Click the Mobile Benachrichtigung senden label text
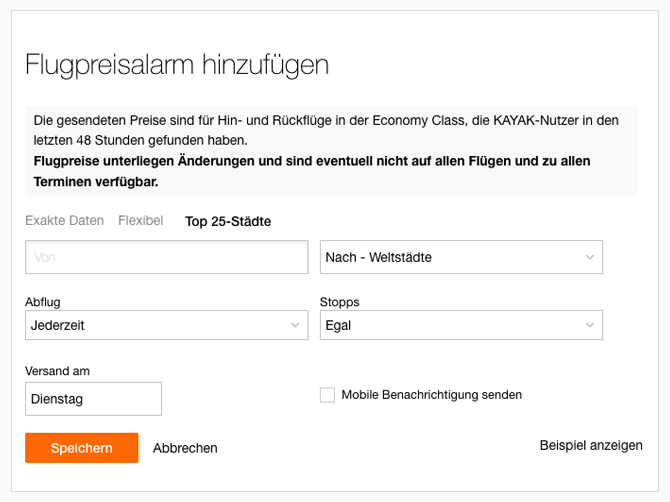 click(x=431, y=395)
